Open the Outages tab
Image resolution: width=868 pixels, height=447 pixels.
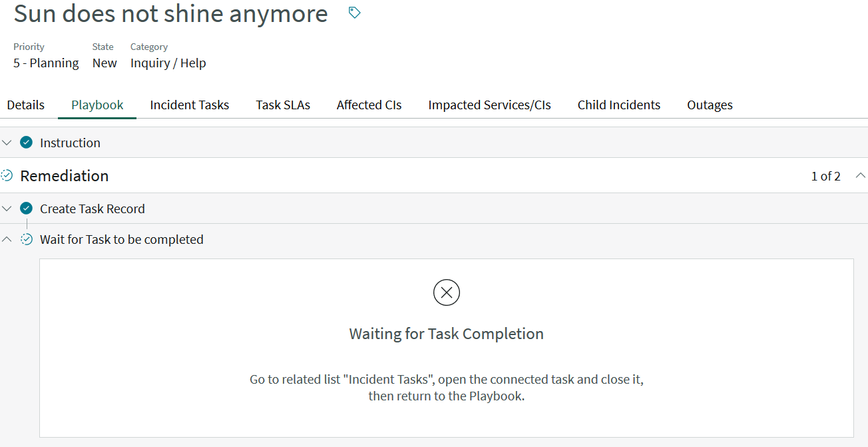tap(709, 105)
